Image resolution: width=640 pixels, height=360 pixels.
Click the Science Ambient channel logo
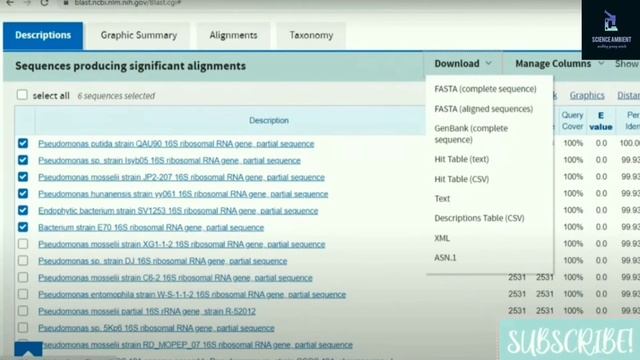(611, 29)
